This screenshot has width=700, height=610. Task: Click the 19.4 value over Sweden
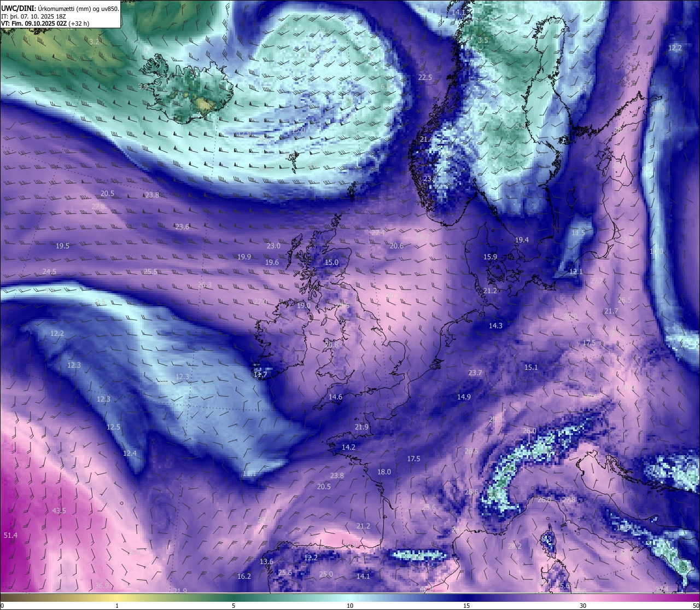pos(522,240)
